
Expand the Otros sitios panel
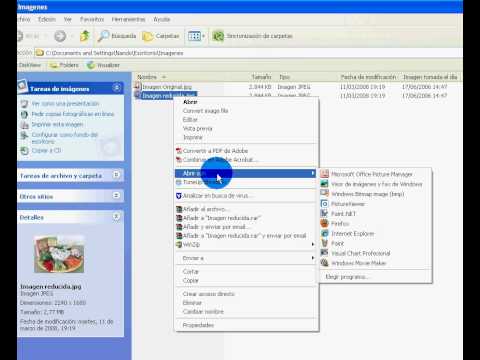click(x=116, y=195)
